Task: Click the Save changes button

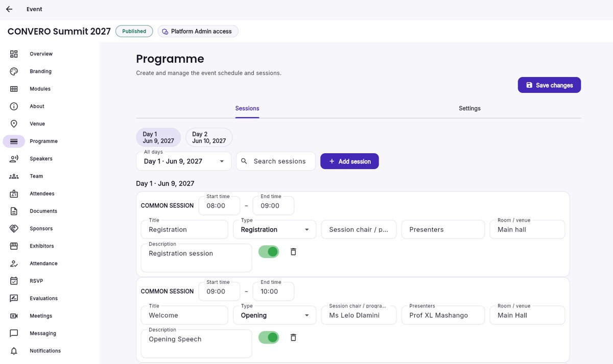Action: pos(549,85)
